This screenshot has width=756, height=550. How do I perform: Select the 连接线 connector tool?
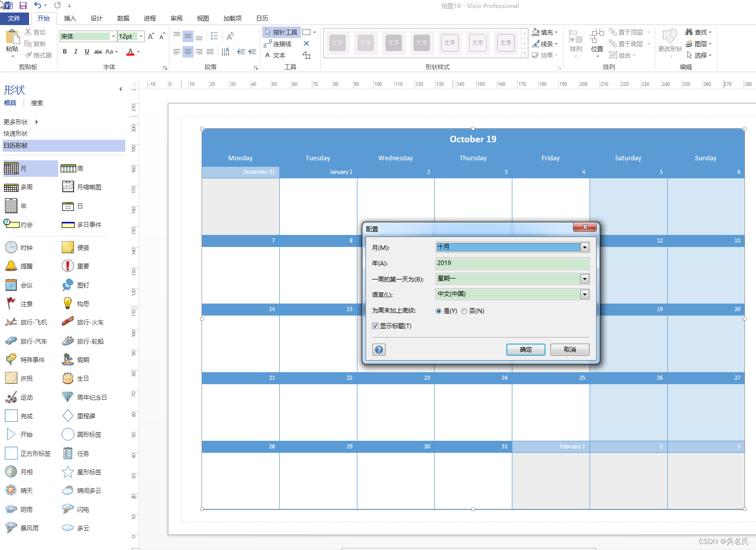coord(278,44)
